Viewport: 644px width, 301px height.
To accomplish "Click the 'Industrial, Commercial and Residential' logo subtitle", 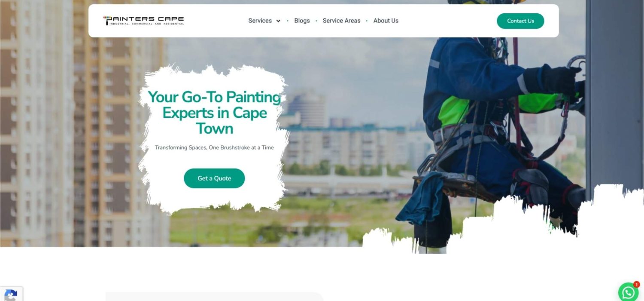I will coord(146,24).
